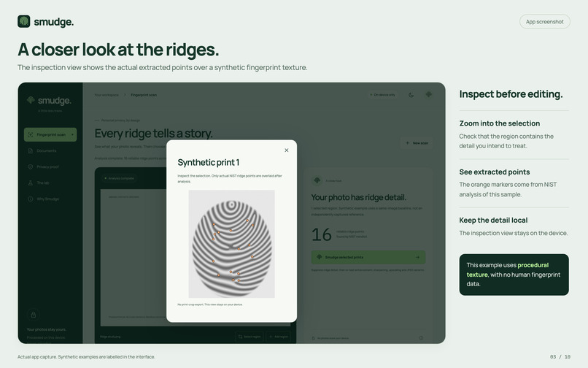Click the Documents file icon
Image resolution: width=588 pixels, height=368 pixels.
31,150
